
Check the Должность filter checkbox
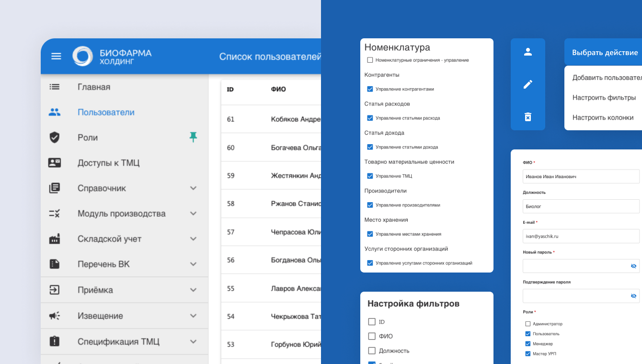click(372, 351)
